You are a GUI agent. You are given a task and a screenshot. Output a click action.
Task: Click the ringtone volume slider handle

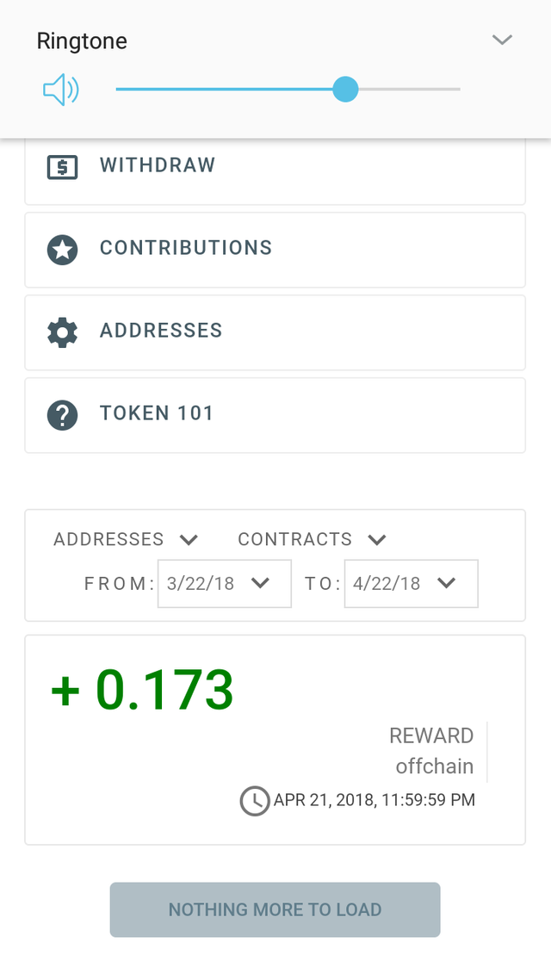(x=345, y=89)
